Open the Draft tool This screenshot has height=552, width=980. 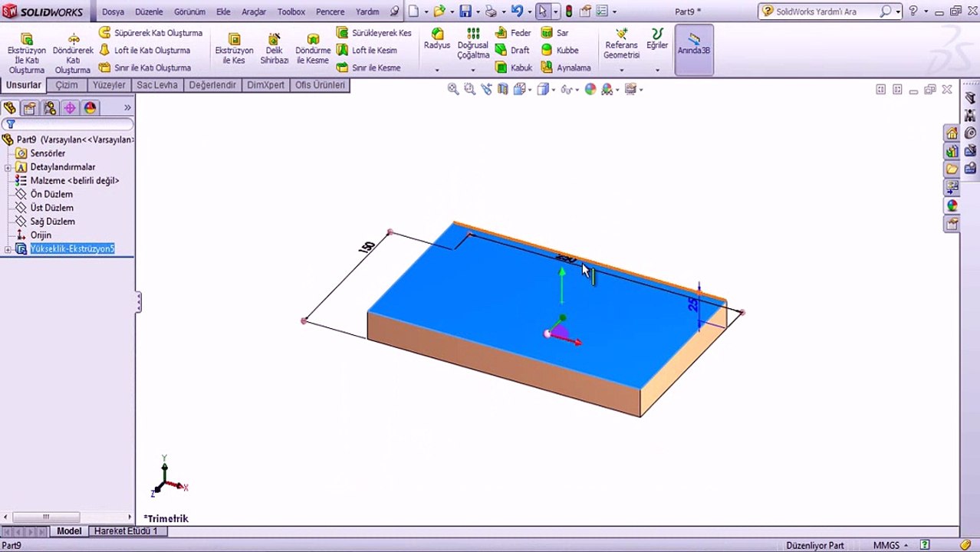512,50
